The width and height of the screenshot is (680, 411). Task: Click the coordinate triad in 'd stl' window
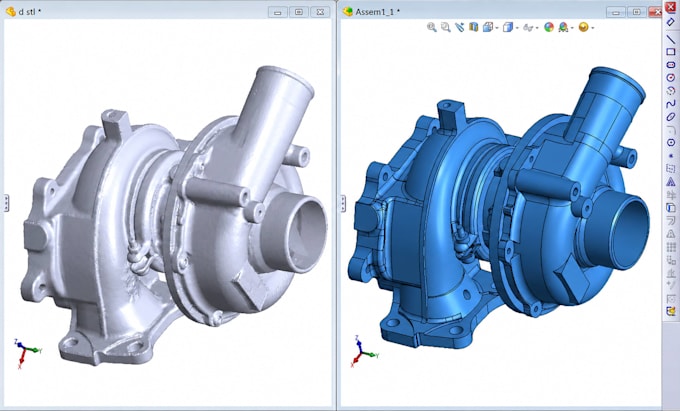coord(27,353)
